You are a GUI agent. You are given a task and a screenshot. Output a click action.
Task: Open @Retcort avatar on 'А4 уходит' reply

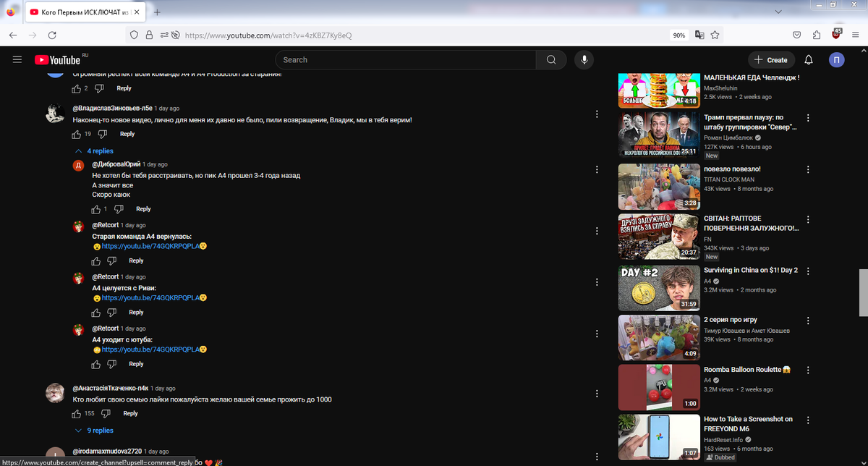(x=78, y=330)
